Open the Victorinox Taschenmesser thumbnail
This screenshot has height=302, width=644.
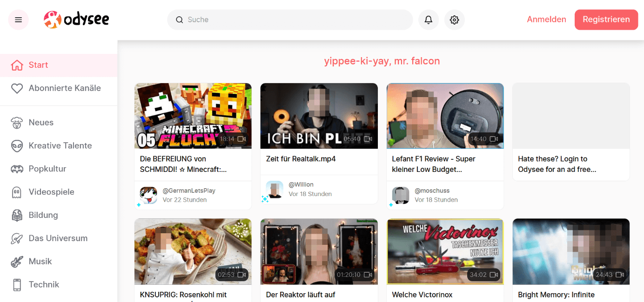click(x=445, y=251)
